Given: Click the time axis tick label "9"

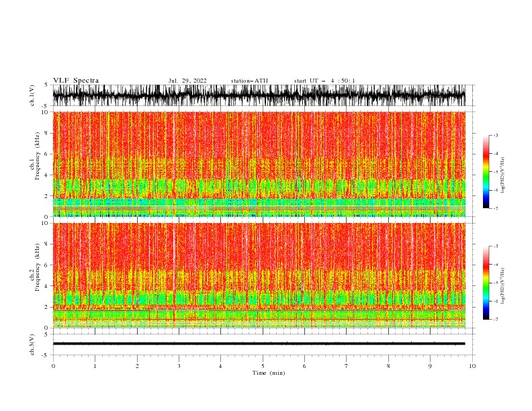Looking at the screenshot, I should tap(430, 366).
